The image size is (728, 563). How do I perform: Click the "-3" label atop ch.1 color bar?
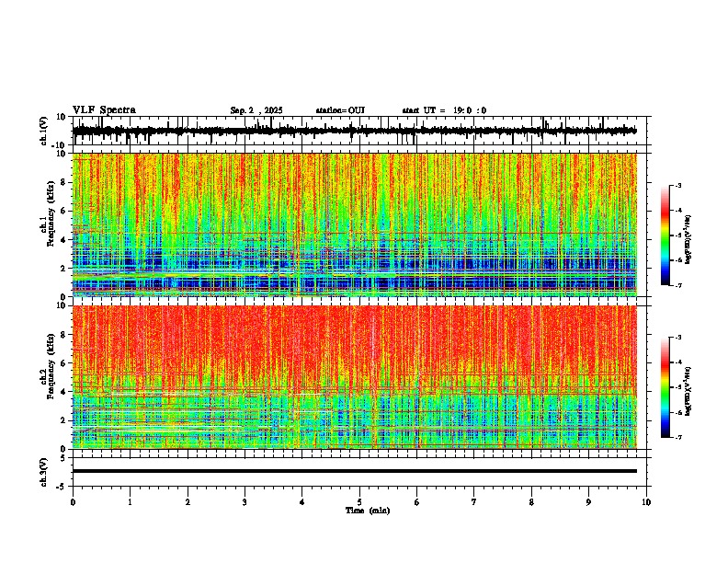tap(677, 186)
